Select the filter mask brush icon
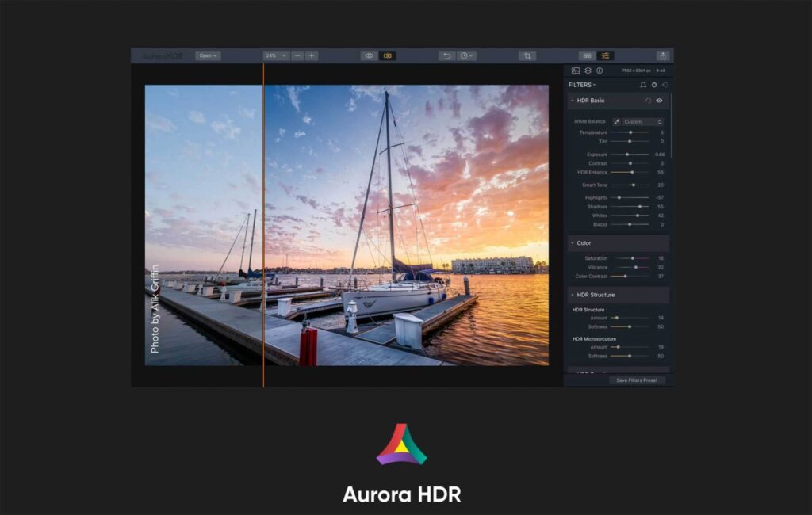 (x=642, y=85)
